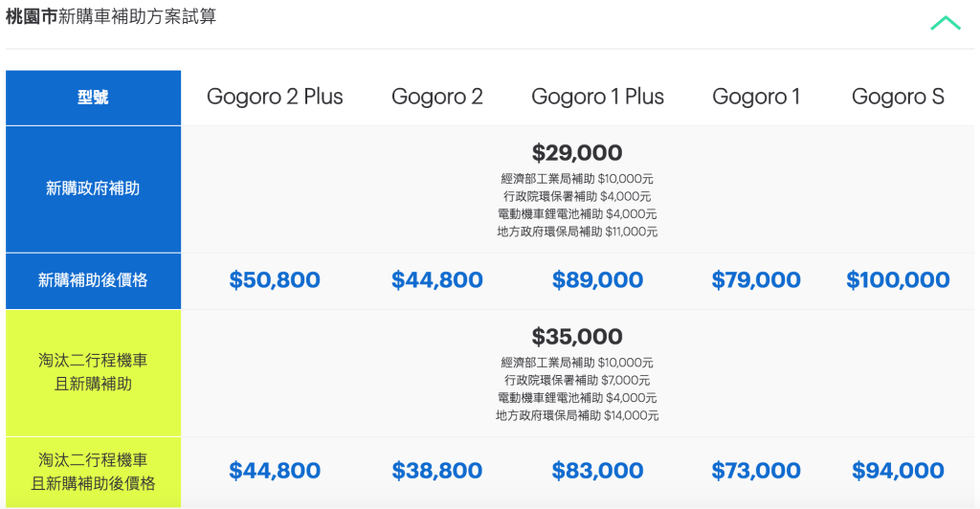
Task: Click the Gogoro 1 Plus column header
Action: [597, 97]
